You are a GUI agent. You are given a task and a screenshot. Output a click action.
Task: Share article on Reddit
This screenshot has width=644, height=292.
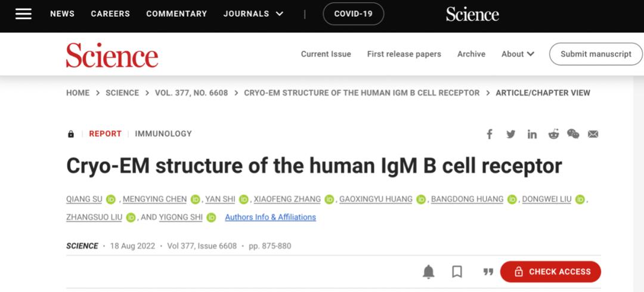click(553, 134)
